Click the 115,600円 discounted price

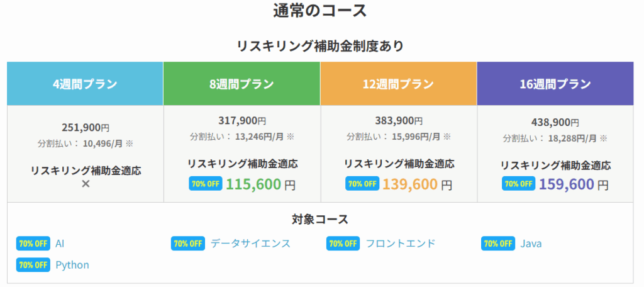[x=260, y=184]
